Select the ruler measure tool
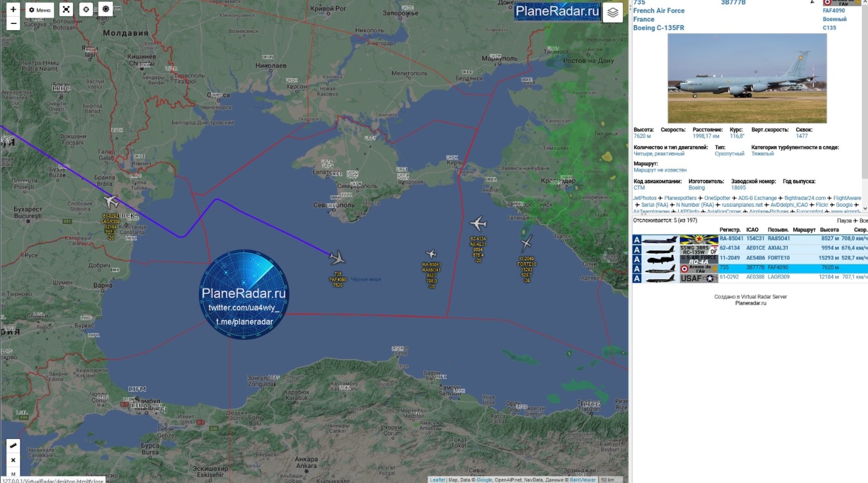868x483 pixels. pos(13,446)
